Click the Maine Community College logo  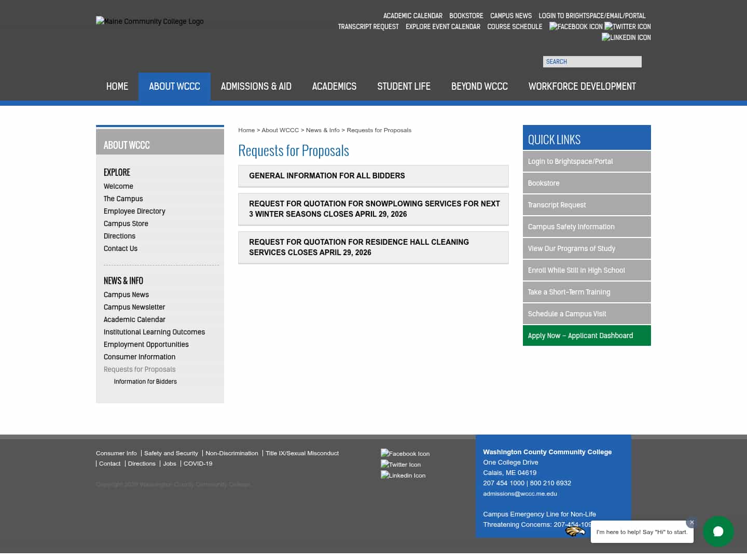tap(149, 21)
